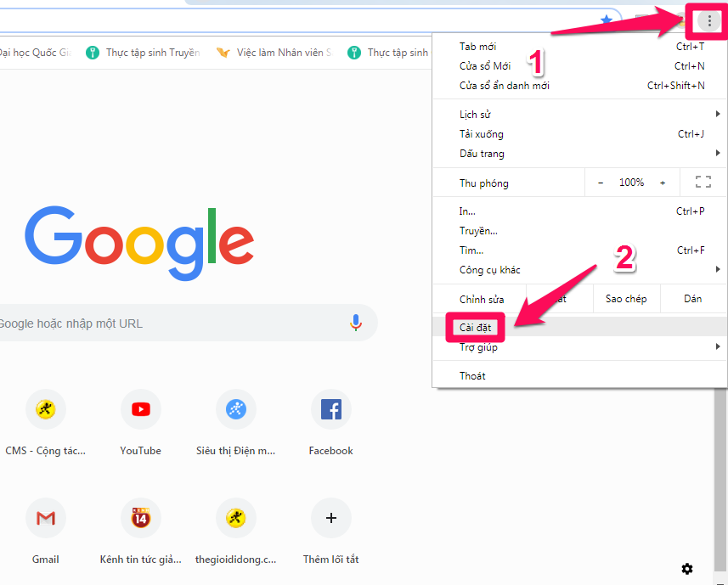Viewport: 728px width, 585px height.
Task: Increase zoom with the plus button
Action: click(663, 183)
